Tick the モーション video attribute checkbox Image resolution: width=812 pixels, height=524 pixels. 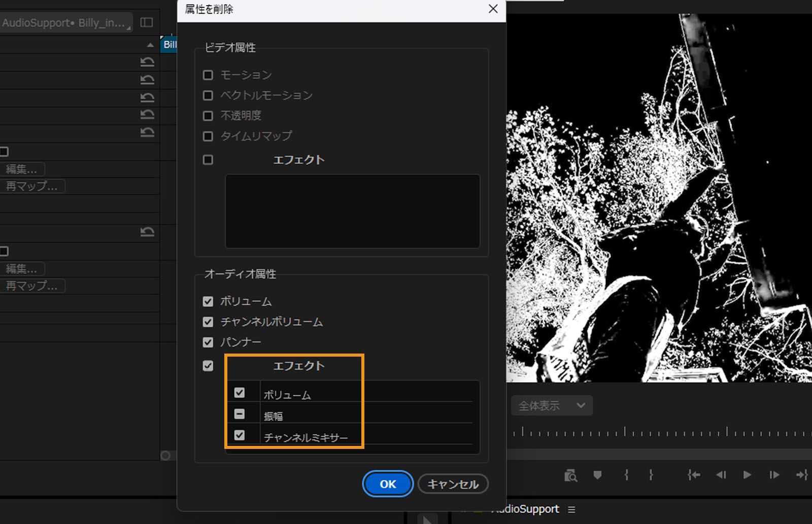[208, 75]
